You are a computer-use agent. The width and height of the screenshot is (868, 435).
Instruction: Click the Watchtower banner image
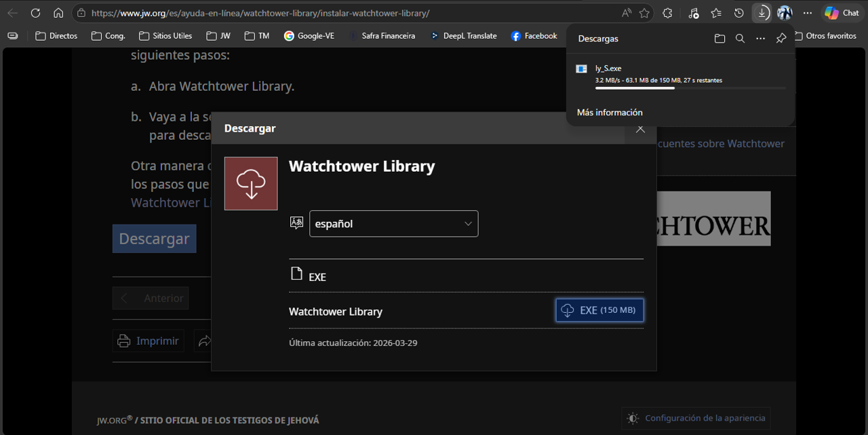[713, 219]
